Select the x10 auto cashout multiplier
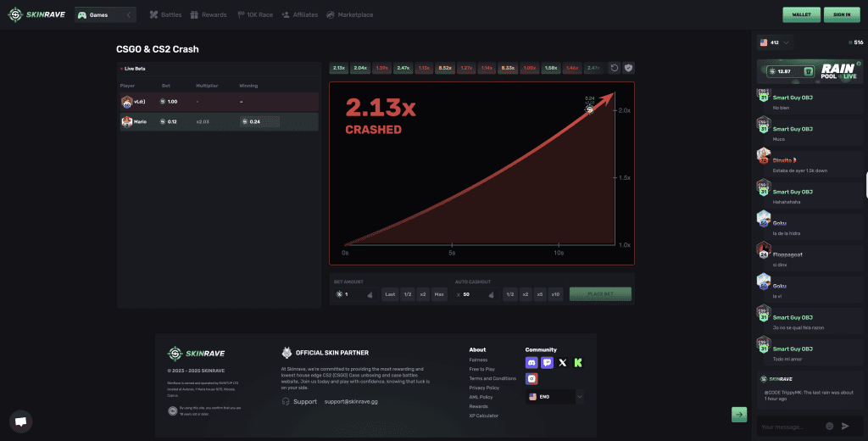The height and width of the screenshot is (441, 868). (554, 294)
